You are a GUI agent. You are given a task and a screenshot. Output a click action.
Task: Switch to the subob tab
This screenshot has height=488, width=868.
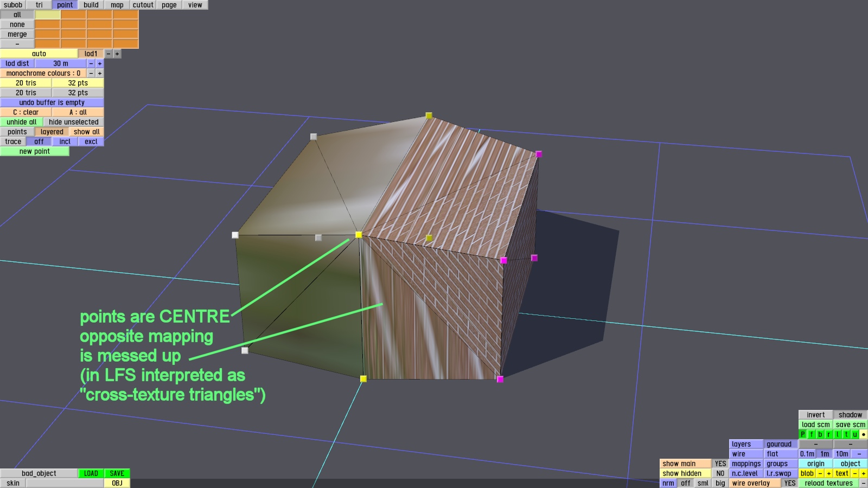tap(13, 5)
